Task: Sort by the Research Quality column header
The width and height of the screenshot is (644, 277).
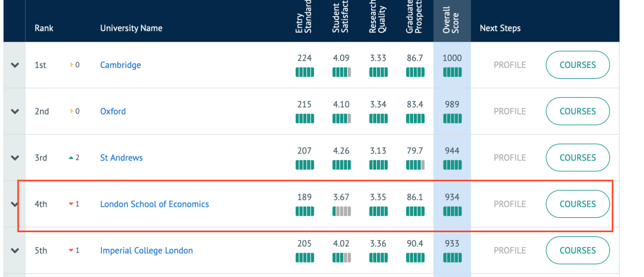Action: click(378, 17)
